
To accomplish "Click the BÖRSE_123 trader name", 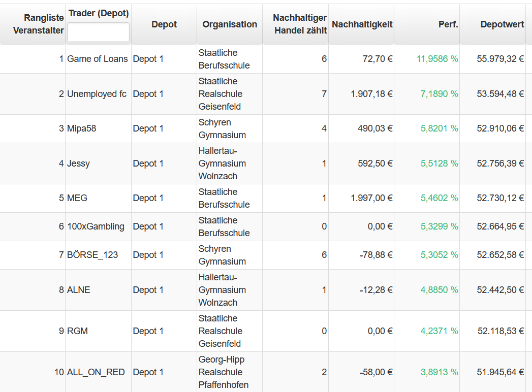I will point(92,255).
